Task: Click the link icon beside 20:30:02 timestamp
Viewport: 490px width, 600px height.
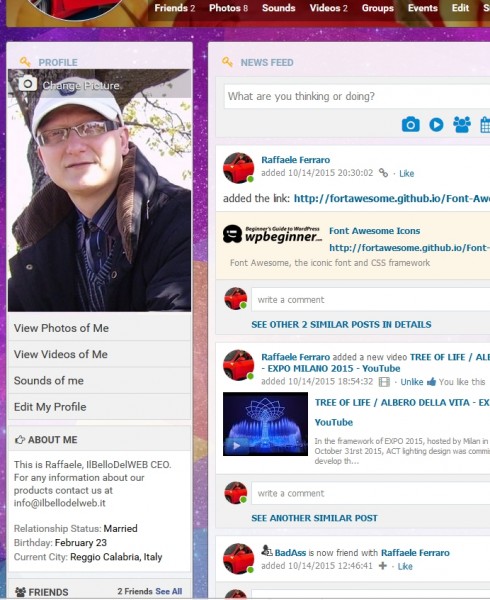Action: pyautogui.click(x=383, y=173)
